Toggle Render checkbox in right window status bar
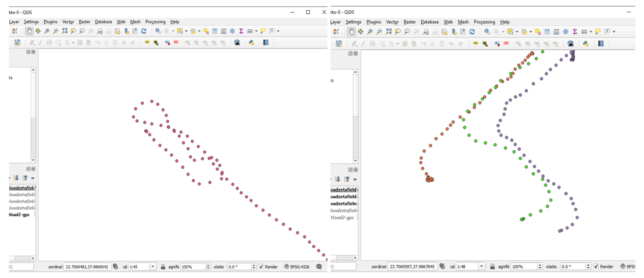This screenshot has height=278, width=644. click(596, 266)
